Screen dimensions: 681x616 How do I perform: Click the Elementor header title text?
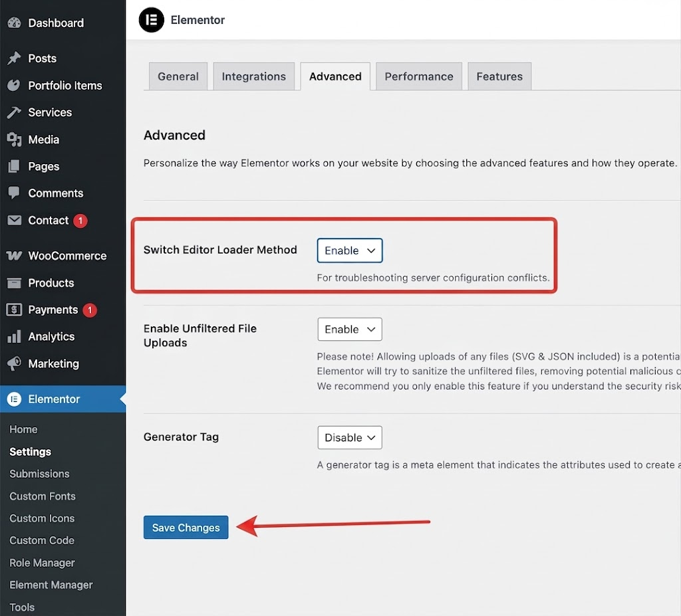[198, 20]
